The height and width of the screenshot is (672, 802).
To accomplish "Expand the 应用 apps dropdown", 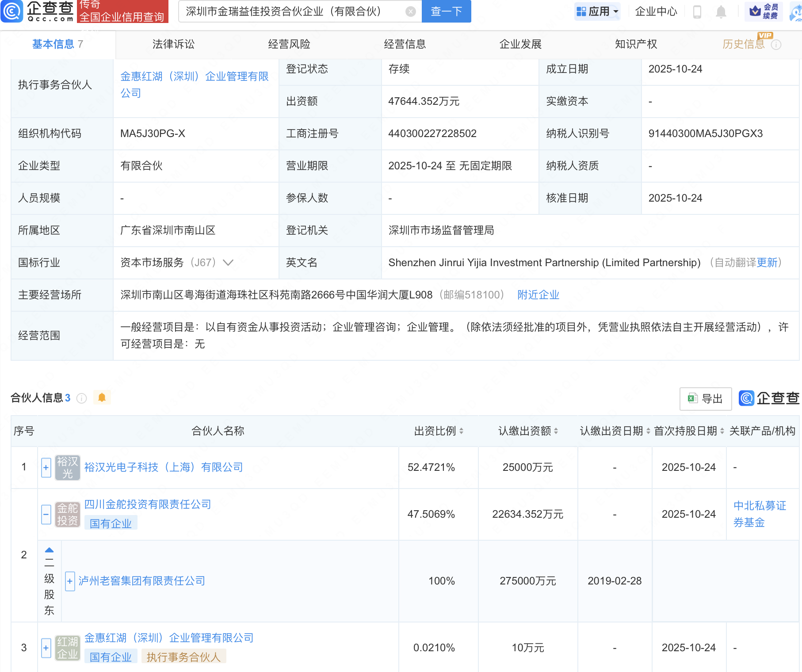I will tap(597, 11).
